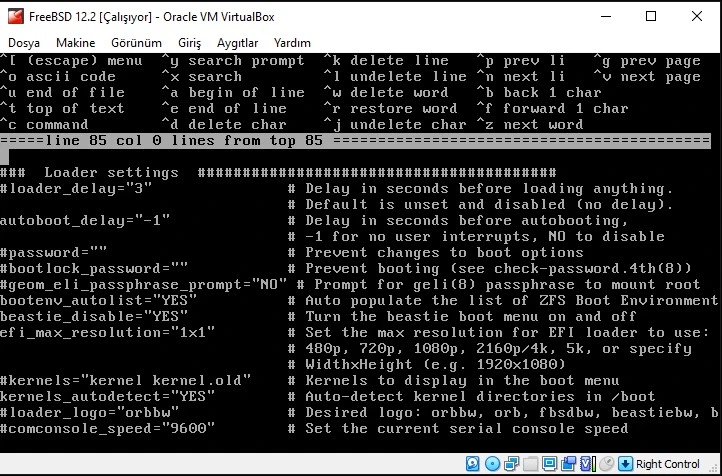Click the Right Control host key label
Viewport: 722px width, 476px height.
coord(668,464)
